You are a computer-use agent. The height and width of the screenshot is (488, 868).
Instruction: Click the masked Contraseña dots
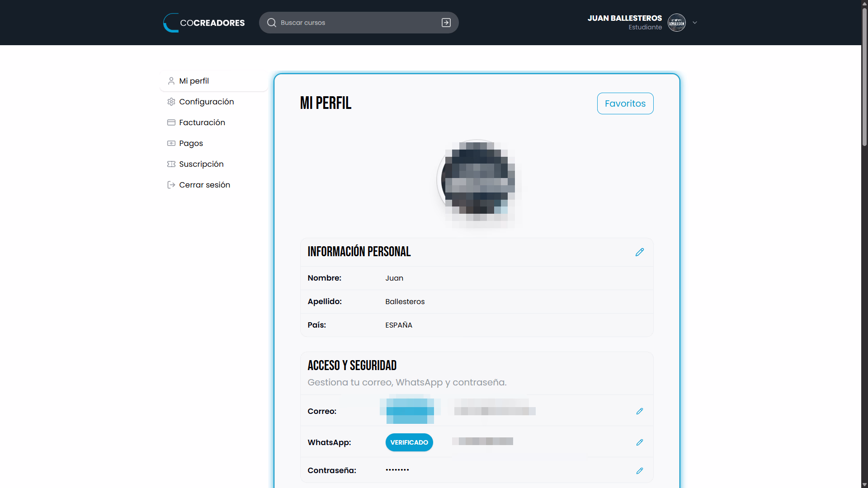click(397, 470)
